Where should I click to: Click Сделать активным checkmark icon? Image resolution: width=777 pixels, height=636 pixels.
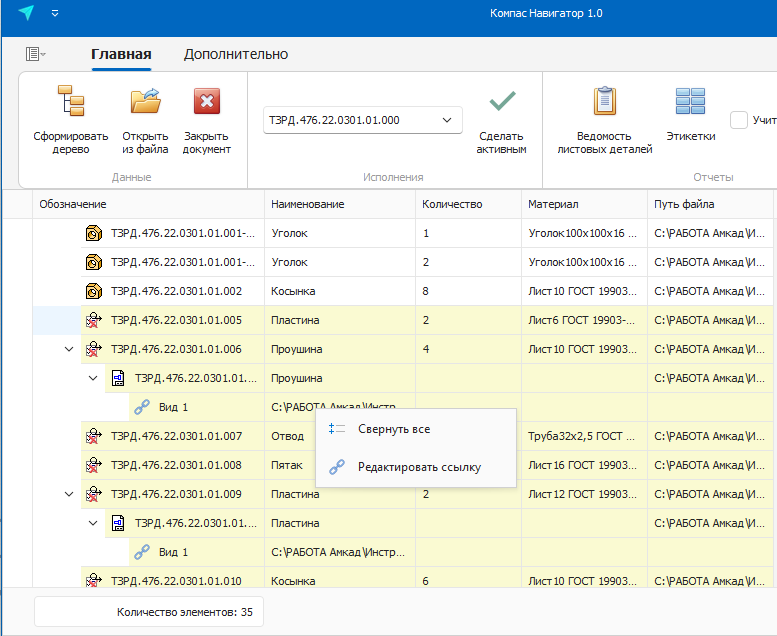[x=501, y=102]
